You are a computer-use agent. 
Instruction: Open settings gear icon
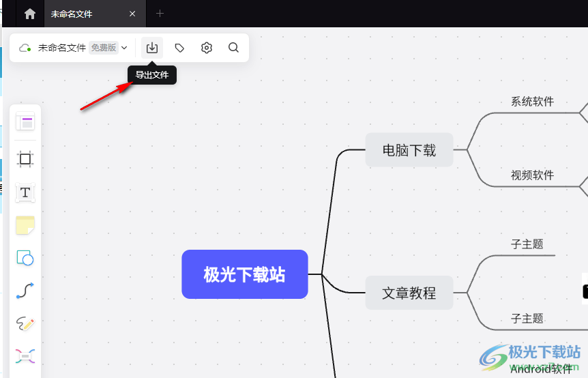click(207, 48)
